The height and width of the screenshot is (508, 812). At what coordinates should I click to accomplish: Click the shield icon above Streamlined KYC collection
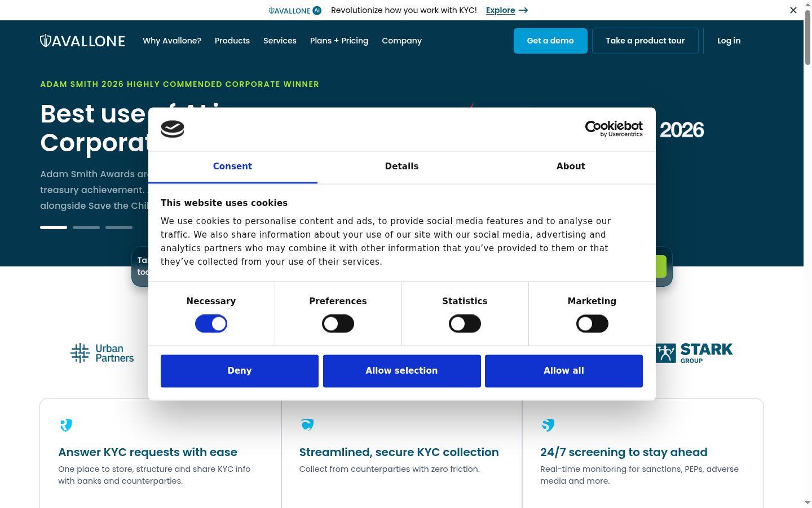[307, 424]
